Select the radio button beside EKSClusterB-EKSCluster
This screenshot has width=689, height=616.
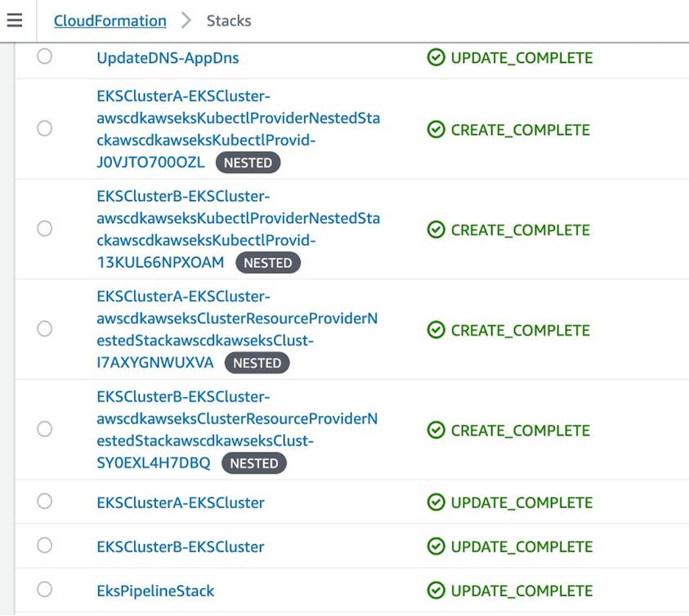[44, 546]
